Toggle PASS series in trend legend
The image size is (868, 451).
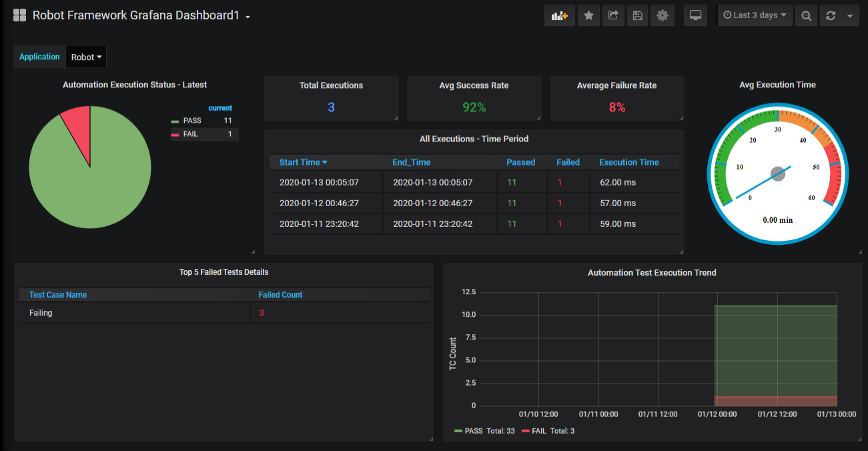(474, 431)
